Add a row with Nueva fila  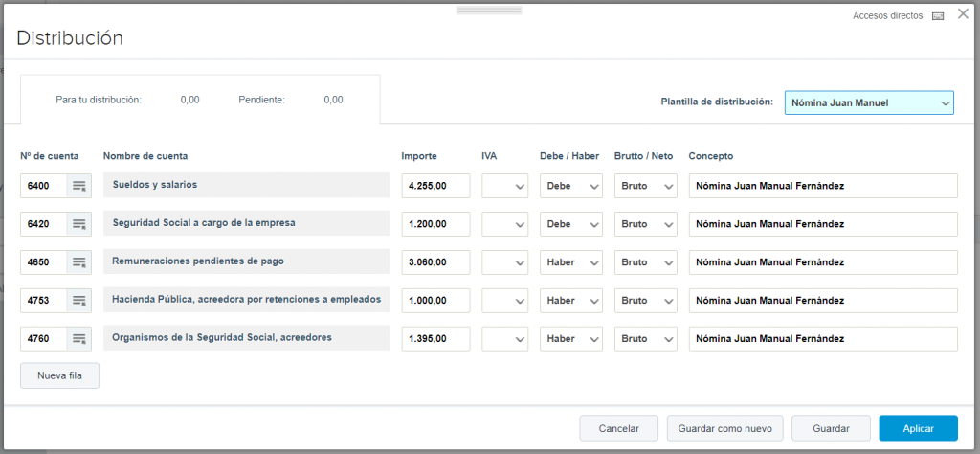tap(59, 375)
